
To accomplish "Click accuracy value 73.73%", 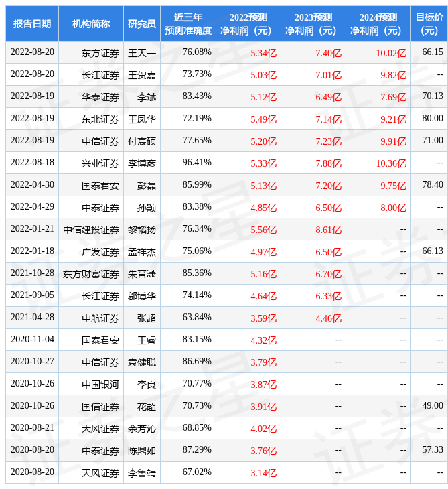I will (197, 74).
